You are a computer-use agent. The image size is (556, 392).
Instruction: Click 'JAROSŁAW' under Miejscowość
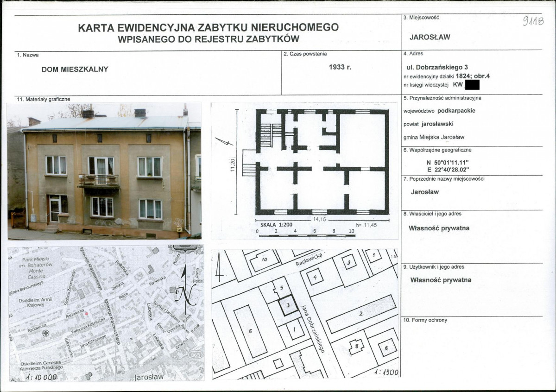pos(430,38)
